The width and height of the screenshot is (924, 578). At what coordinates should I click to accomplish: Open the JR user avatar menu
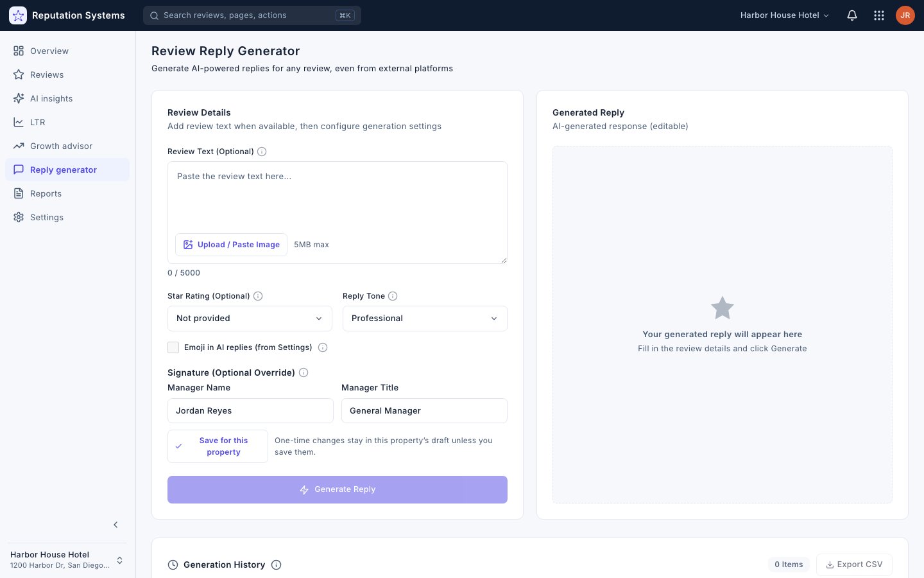point(905,15)
